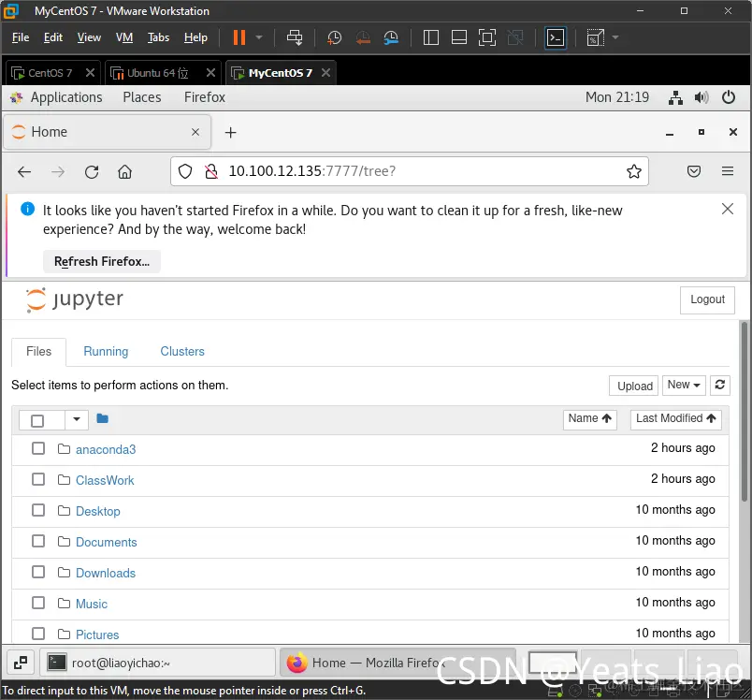Open a new Firefox tab with plus button
Screen dimensions: 752x700
coord(231,132)
